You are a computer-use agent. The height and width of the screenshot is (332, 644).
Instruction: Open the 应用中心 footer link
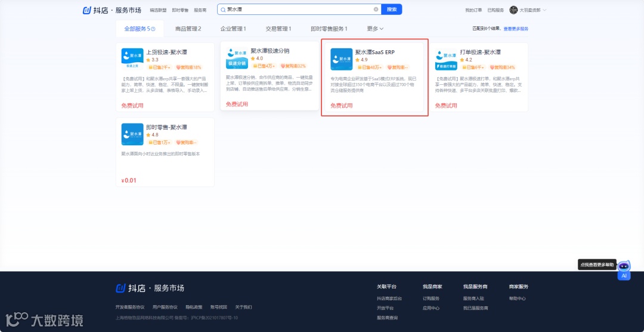tap(431, 308)
